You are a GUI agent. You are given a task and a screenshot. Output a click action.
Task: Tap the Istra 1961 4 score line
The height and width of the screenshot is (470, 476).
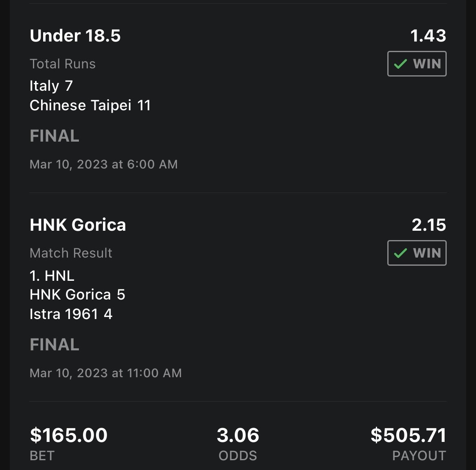click(x=71, y=314)
